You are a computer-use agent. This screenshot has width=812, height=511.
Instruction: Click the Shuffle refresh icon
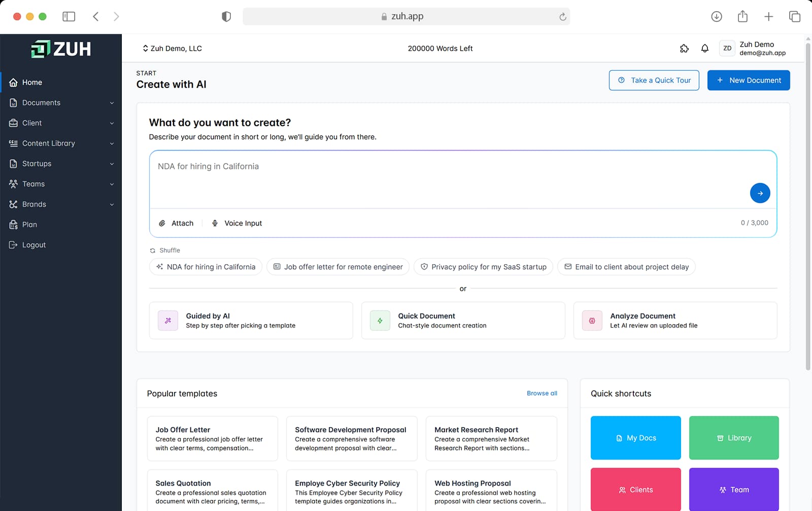152,250
